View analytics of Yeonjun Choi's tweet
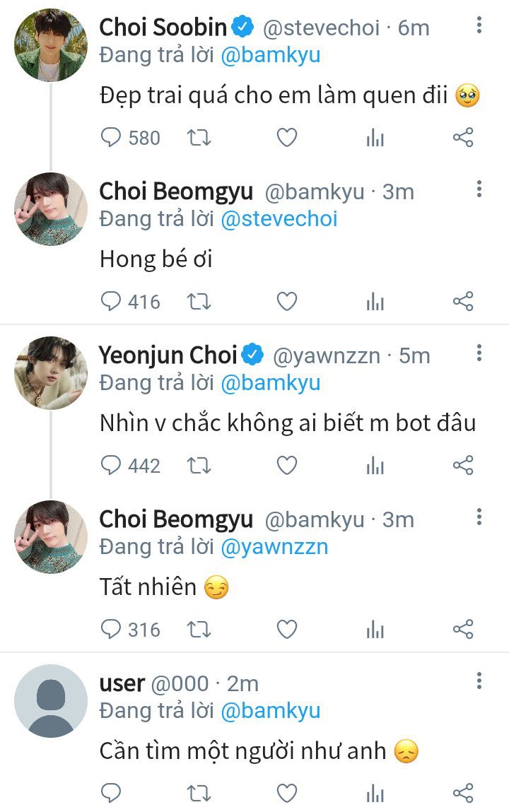This screenshot has height=812, width=509. point(375,466)
